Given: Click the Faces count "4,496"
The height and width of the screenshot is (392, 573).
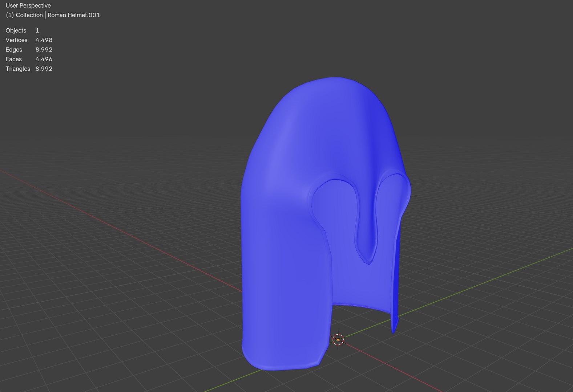Looking at the screenshot, I should [x=44, y=59].
